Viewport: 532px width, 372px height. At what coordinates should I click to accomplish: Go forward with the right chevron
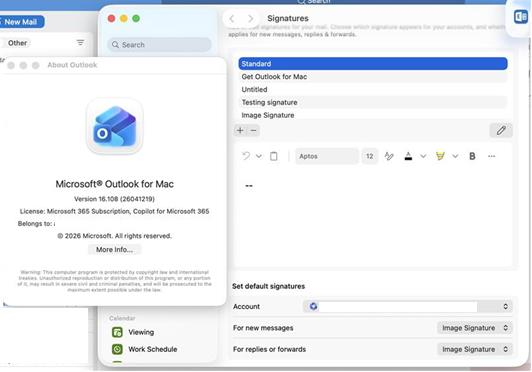(x=251, y=18)
